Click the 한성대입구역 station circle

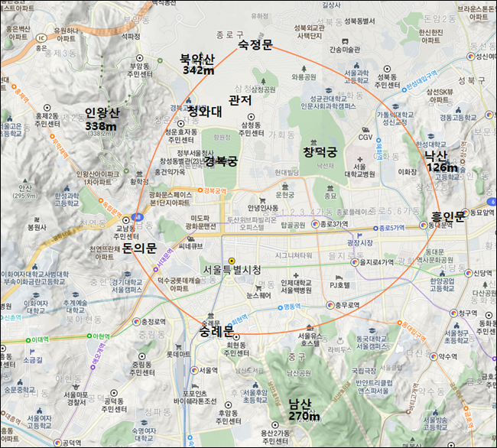pyautogui.click(x=404, y=90)
